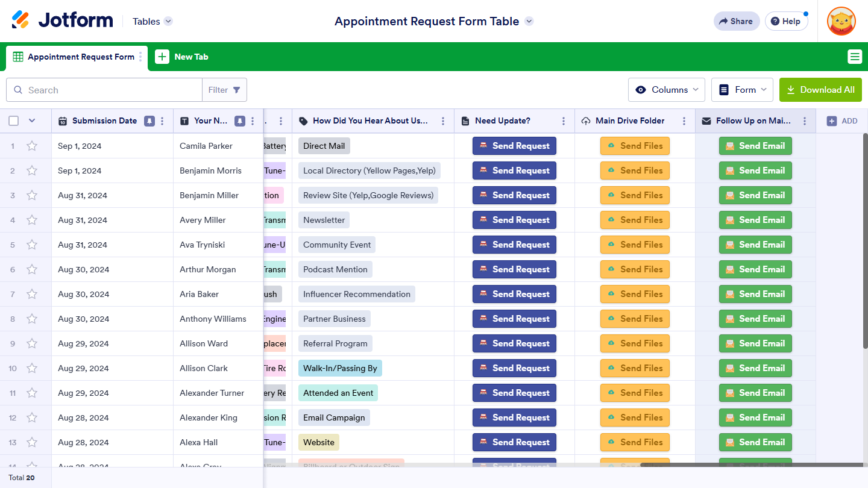Star the Ava Tryniski row
The image size is (868, 488).
point(32,245)
